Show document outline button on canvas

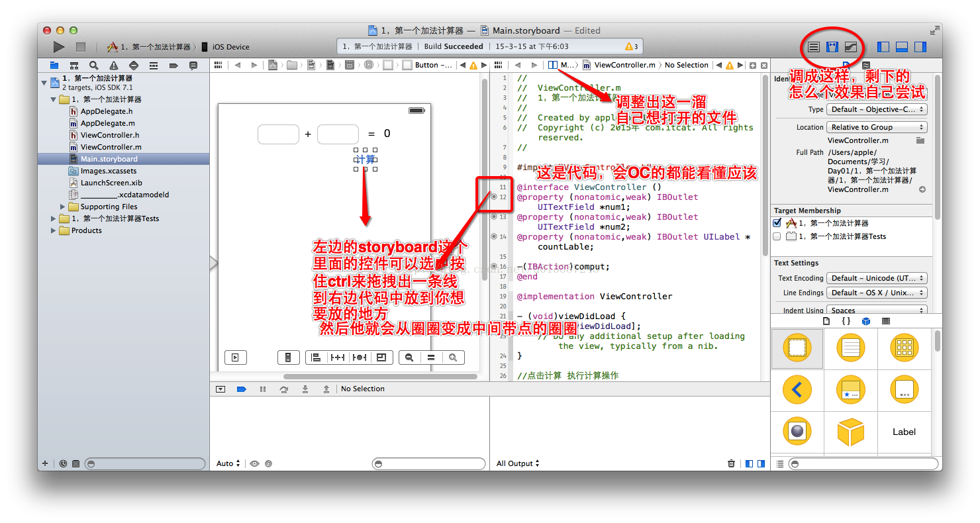click(x=235, y=357)
